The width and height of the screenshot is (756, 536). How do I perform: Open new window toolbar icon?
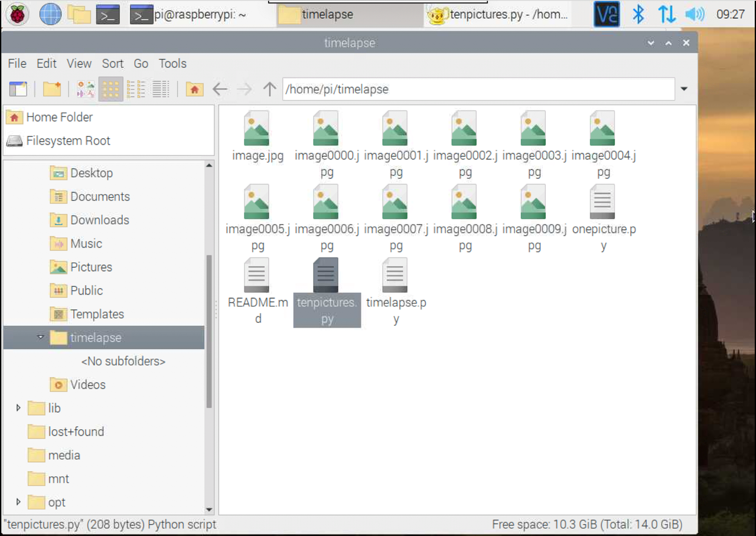pos(18,89)
